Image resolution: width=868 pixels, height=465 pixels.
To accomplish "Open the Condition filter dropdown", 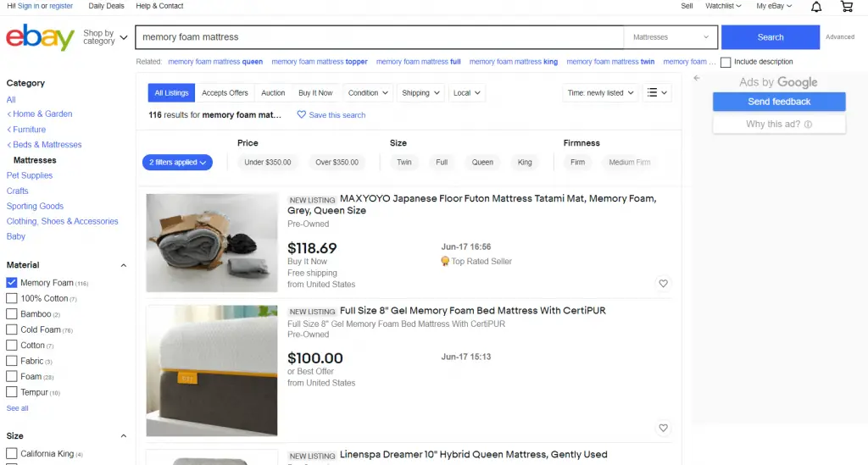I will (x=368, y=93).
